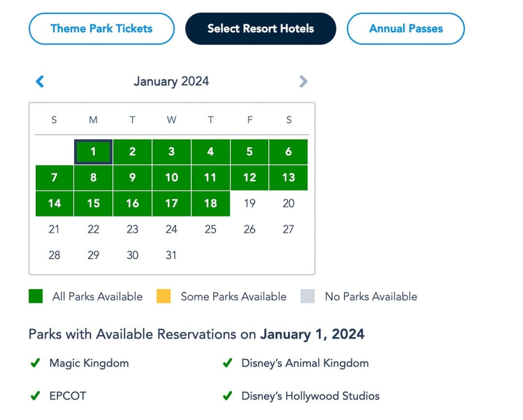Choose January 10 date cell
This screenshot has width=523, height=420.
tap(171, 177)
